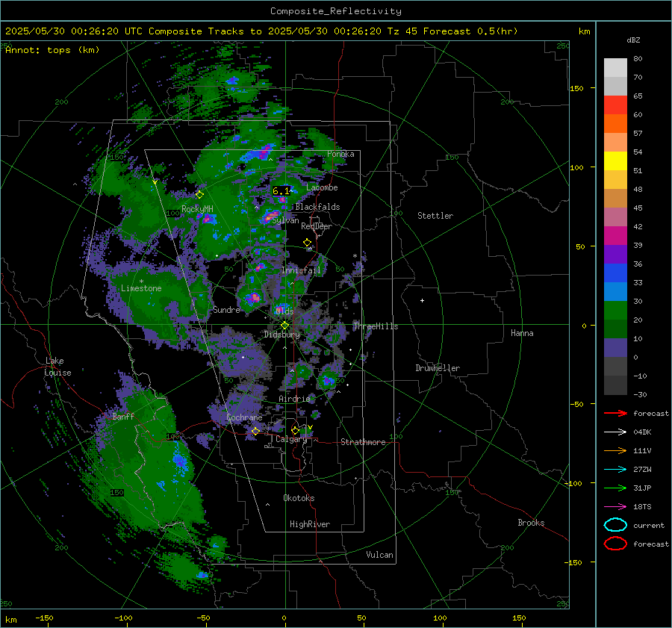Select the RedDeer map label
The height and width of the screenshot is (628, 672).
(317, 226)
